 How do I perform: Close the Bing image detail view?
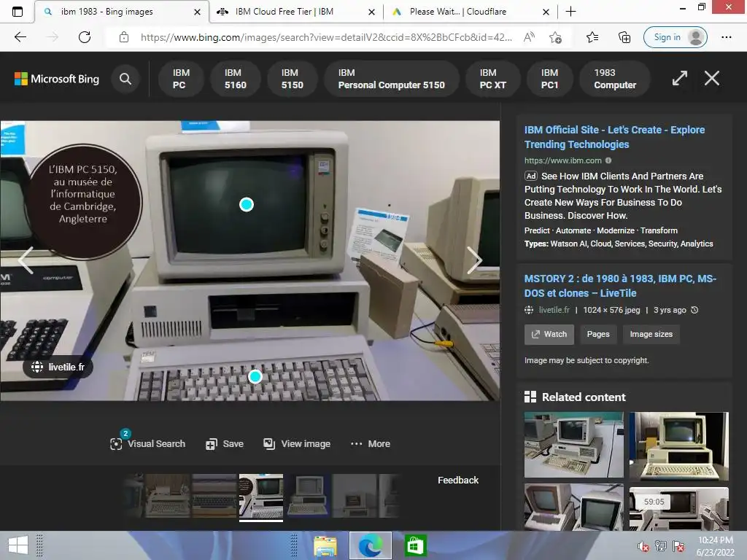tap(712, 78)
